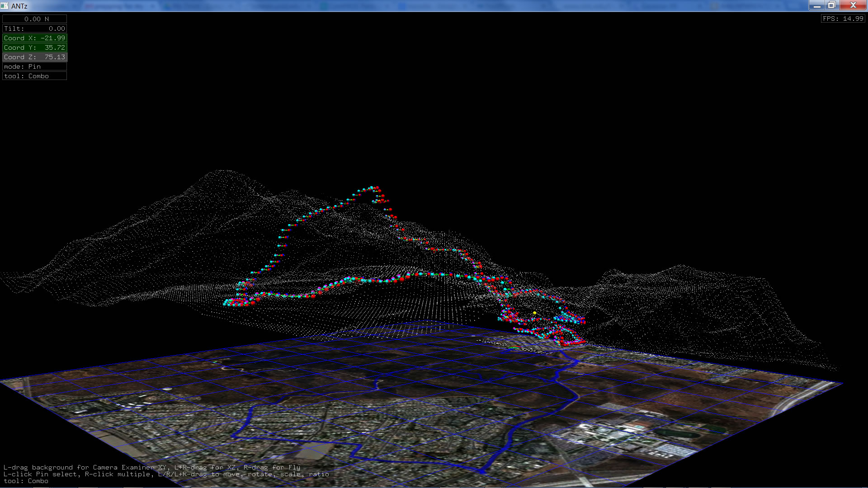Select the Coord Y field
Viewport: 868px width, 488px height.
tap(35, 47)
